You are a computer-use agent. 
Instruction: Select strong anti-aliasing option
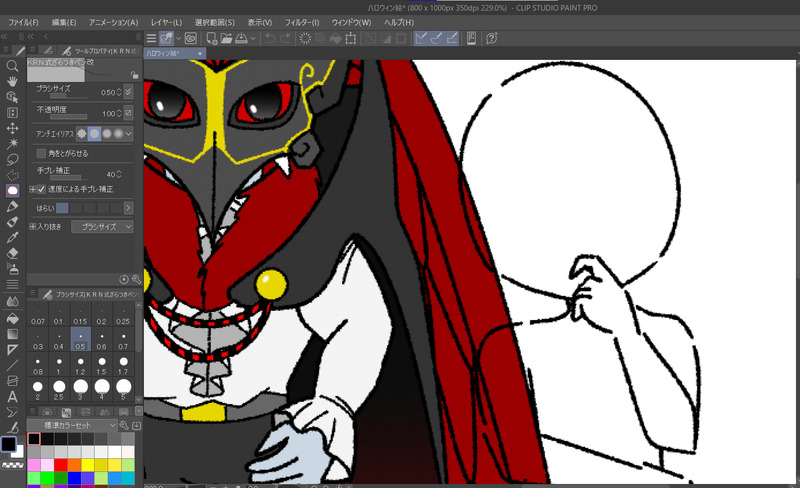click(118, 134)
